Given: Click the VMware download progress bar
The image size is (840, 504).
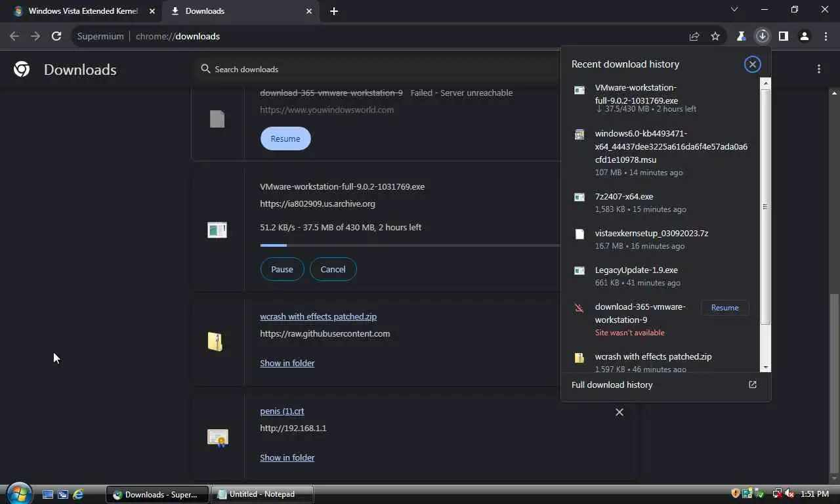Looking at the screenshot, I should (410, 245).
